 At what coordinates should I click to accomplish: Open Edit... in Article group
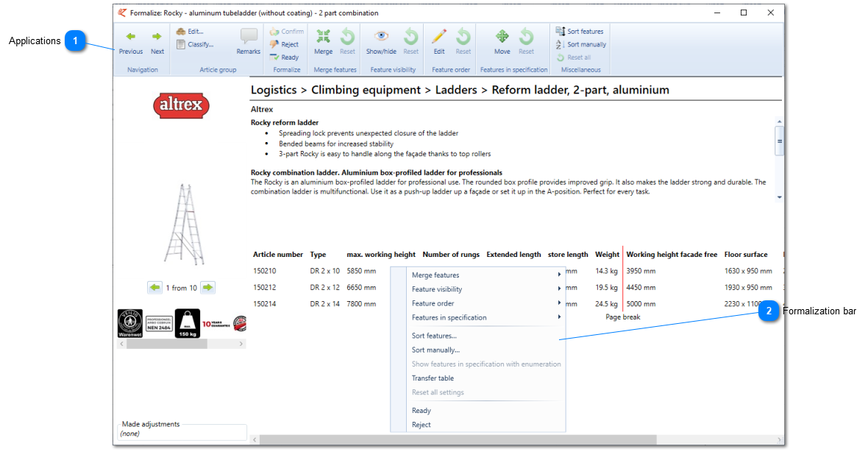190,32
